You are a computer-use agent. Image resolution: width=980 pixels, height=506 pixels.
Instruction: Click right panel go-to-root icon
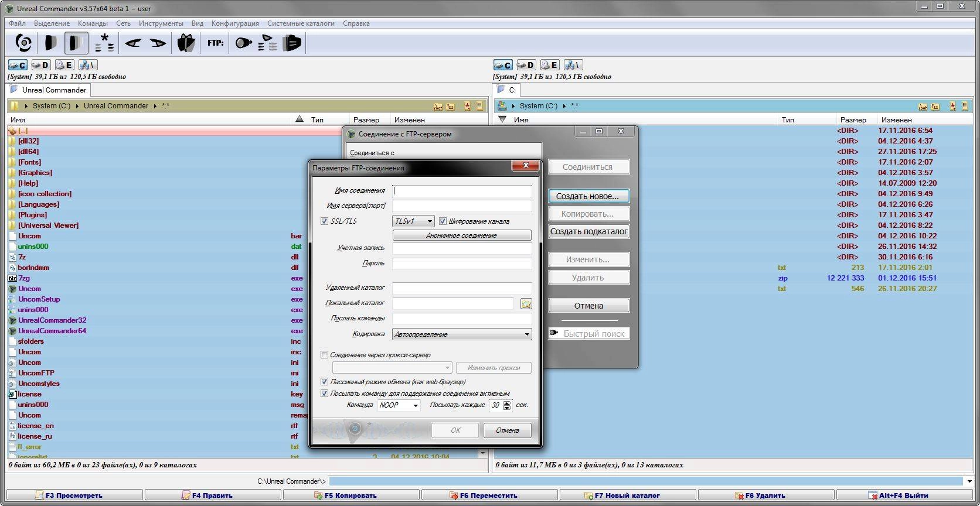point(923,106)
